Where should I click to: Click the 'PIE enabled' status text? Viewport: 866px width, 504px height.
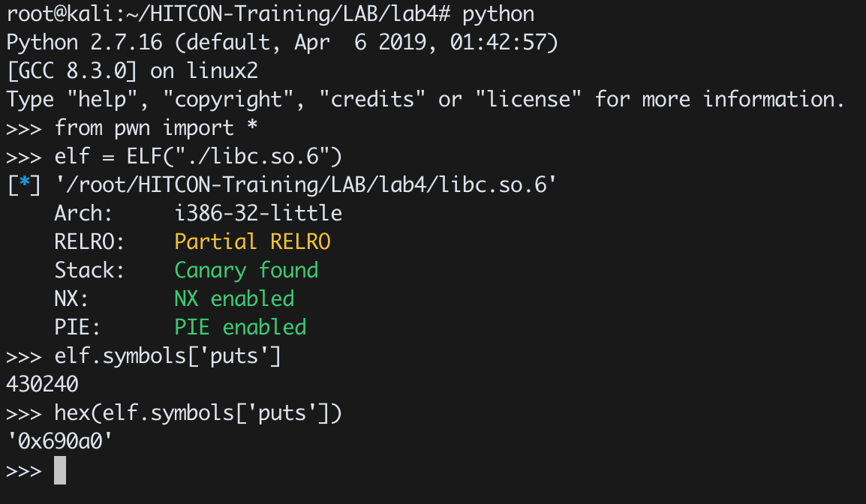coord(240,327)
